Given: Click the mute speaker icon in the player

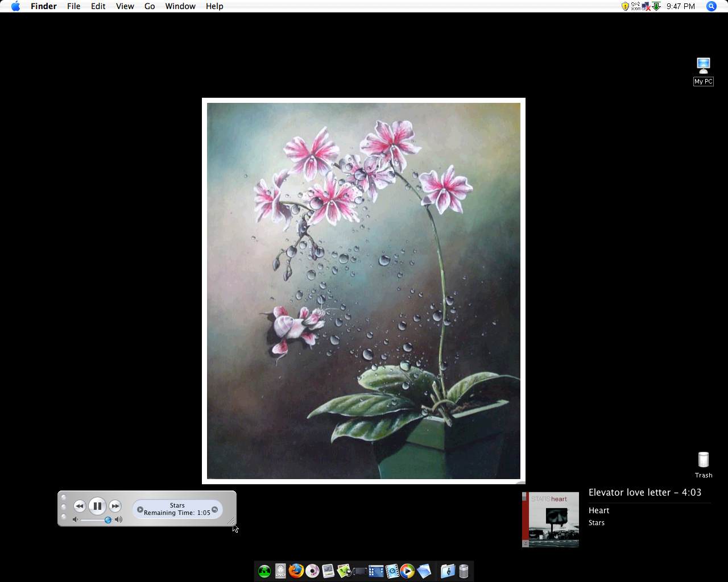Looking at the screenshot, I should coord(75,519).
